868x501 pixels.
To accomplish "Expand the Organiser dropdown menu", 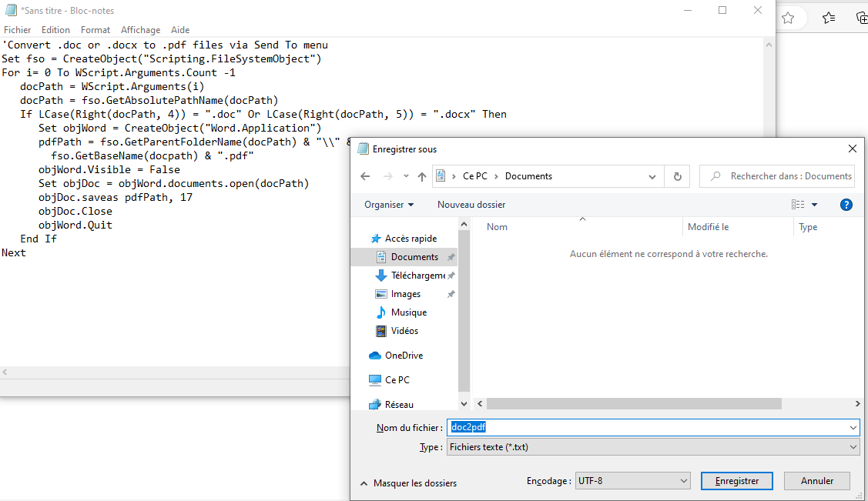I will tap(389, 205).
